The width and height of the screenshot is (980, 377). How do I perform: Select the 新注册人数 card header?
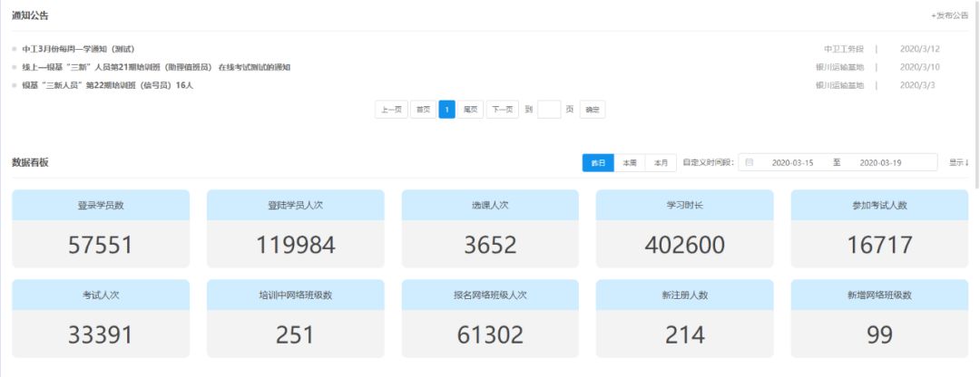685,295
